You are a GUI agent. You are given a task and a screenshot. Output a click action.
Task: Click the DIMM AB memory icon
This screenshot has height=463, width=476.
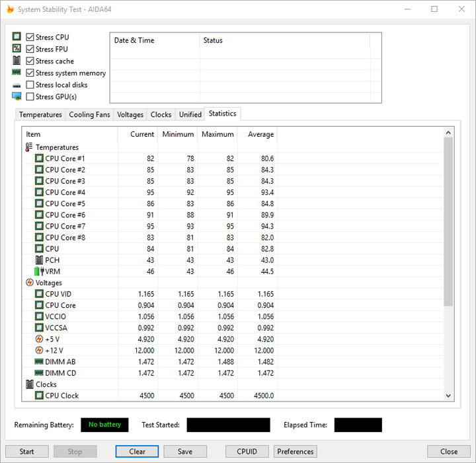pos(39,361)
